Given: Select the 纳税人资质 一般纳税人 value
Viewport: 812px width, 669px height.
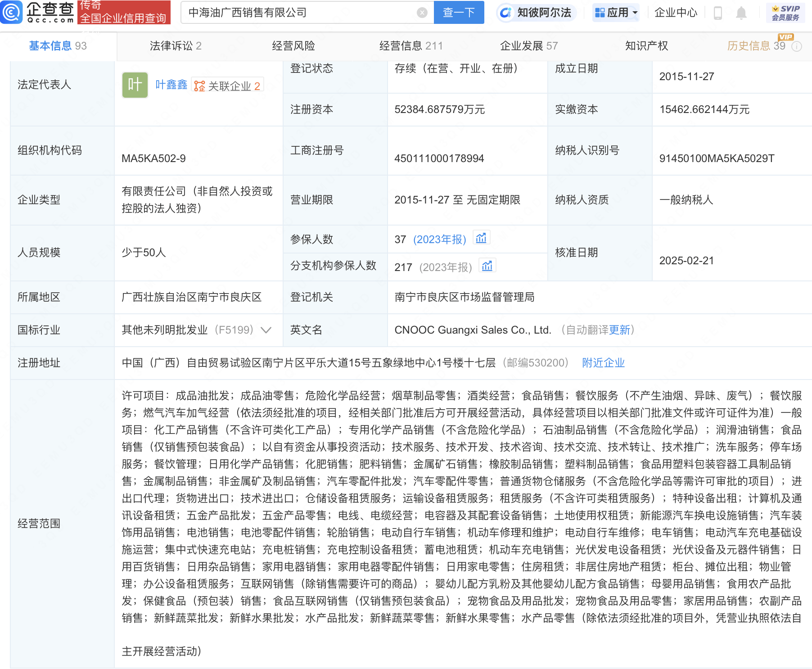Looking at the screenshot, I should tap(686, 200).
